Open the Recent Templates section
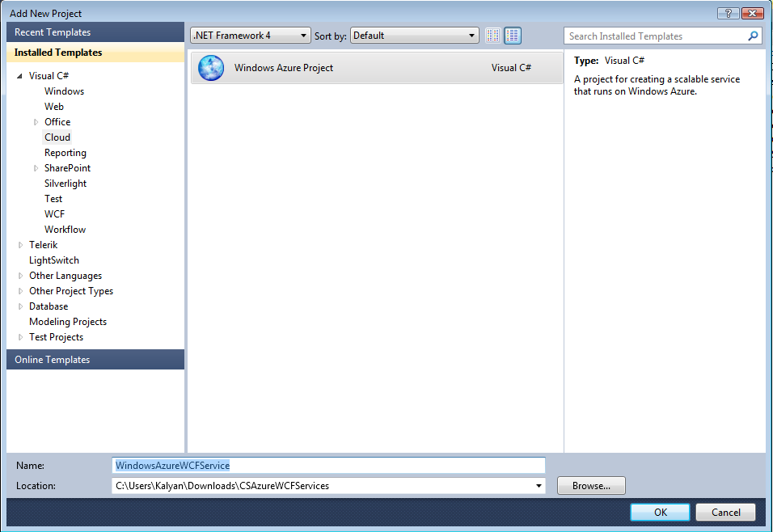 click(x=95, y=32)
